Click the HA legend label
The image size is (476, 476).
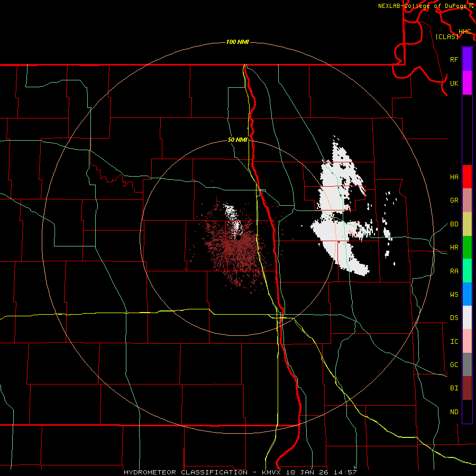454,177
